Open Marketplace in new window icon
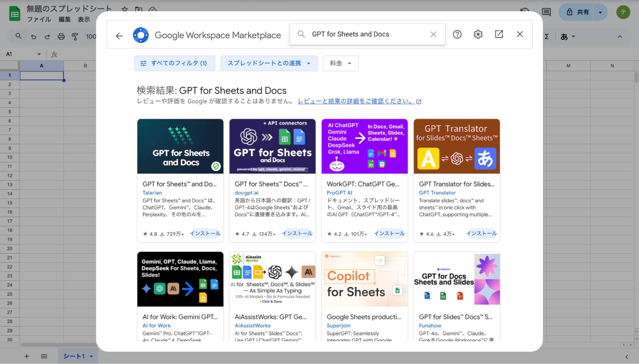Image resolution: width=639 pixels, height=364 pixels. click(499, 34)
